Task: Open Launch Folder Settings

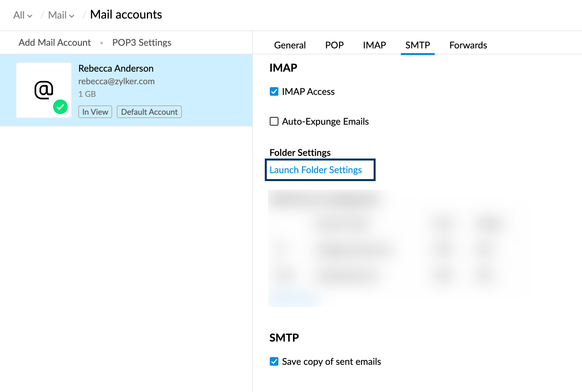Action: point(316,170)
